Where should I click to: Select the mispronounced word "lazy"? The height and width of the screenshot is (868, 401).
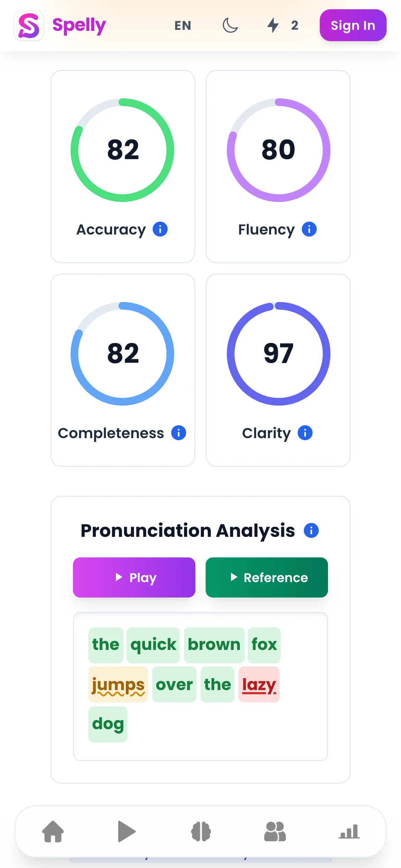point(259,685)
